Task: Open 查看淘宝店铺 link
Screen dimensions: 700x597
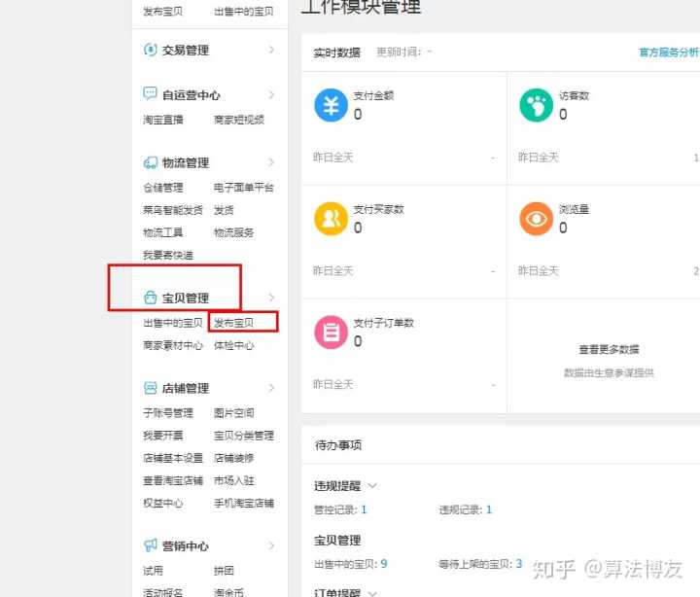Action: tap(173, 480)
